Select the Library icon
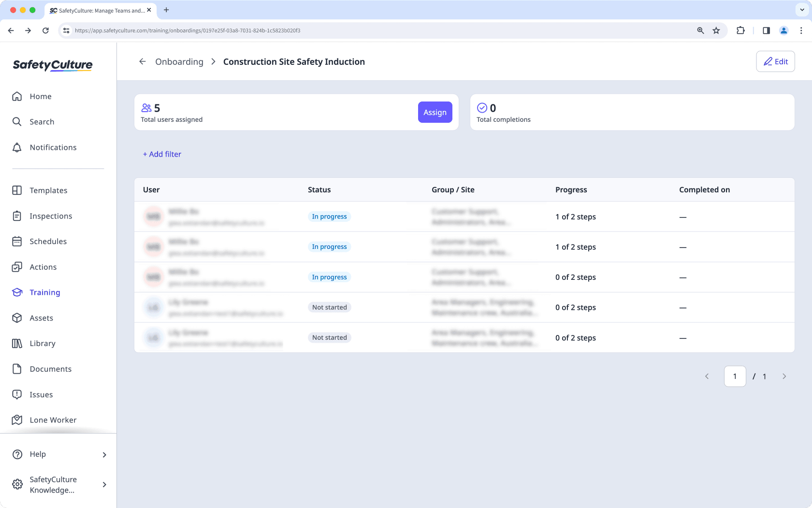Screen dimensions: 812x508 tap(17, 343)
